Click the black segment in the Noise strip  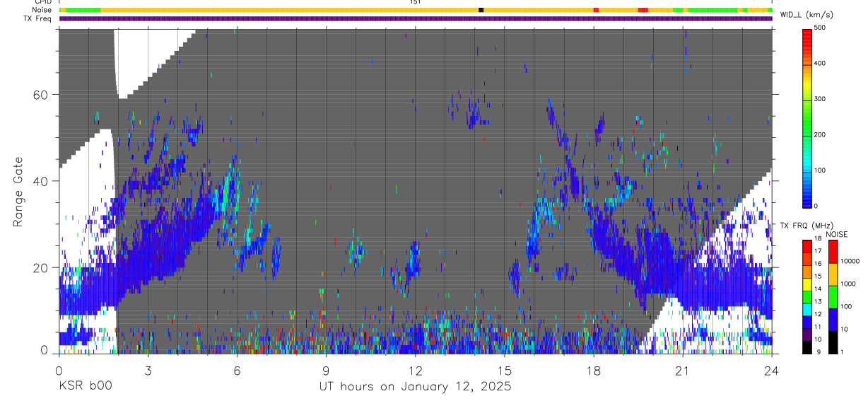481,10
